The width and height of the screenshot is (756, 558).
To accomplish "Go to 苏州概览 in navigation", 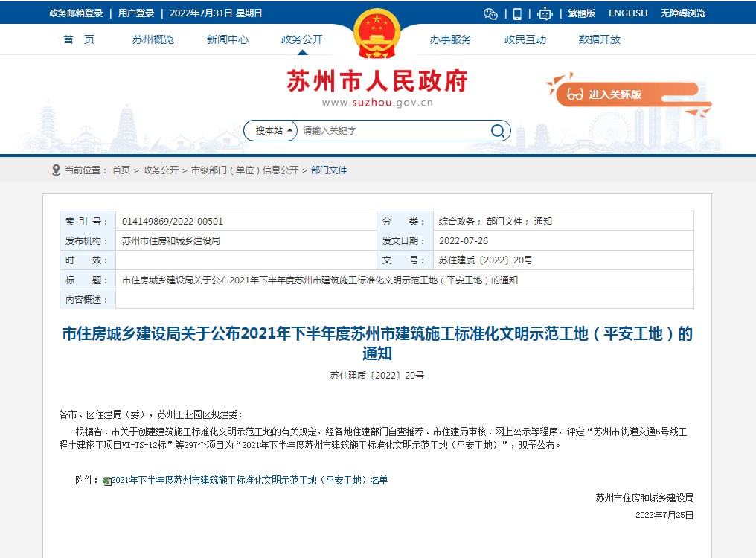I will click(153, 39).
